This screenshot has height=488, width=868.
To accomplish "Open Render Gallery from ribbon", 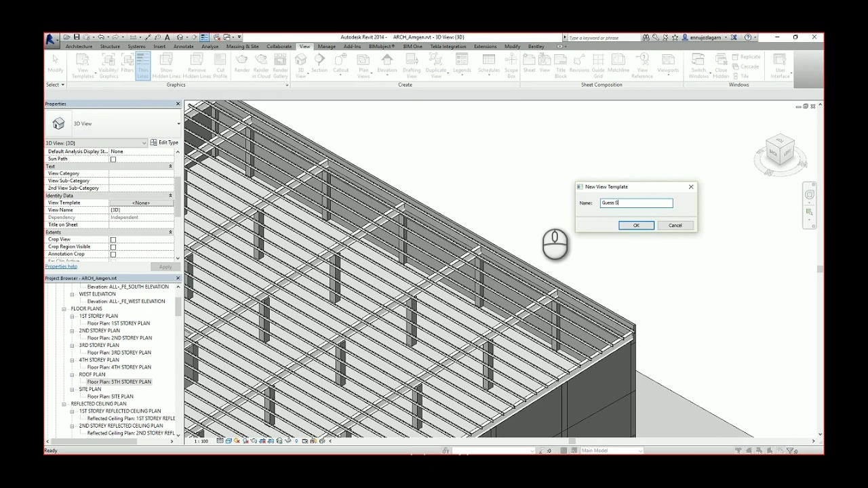I will [x=280, y=66].
